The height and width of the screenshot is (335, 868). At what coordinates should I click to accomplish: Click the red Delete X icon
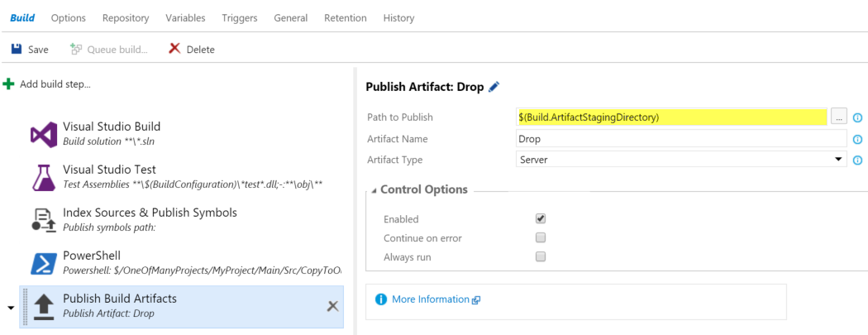click(174, 49)
